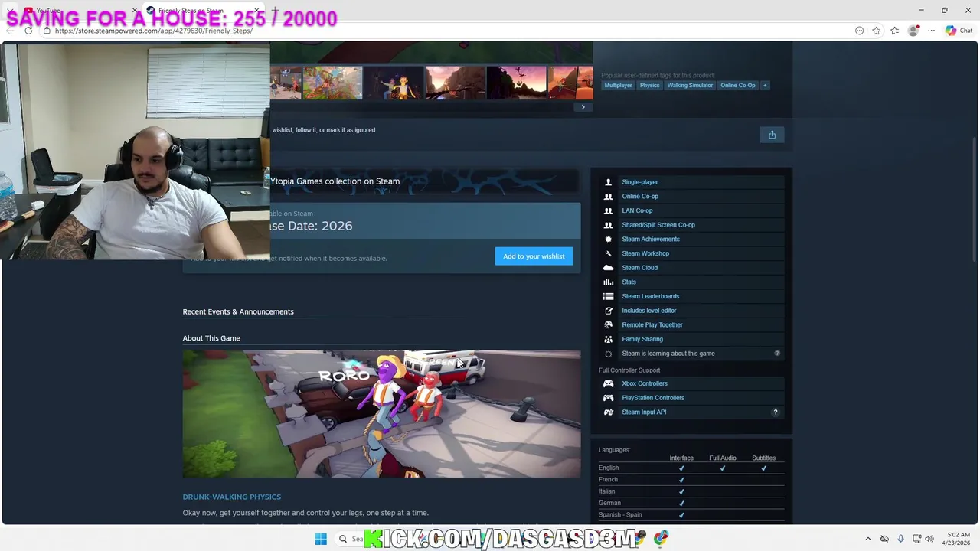Click the Steam Workshop wrench icon

coord(608,253)
